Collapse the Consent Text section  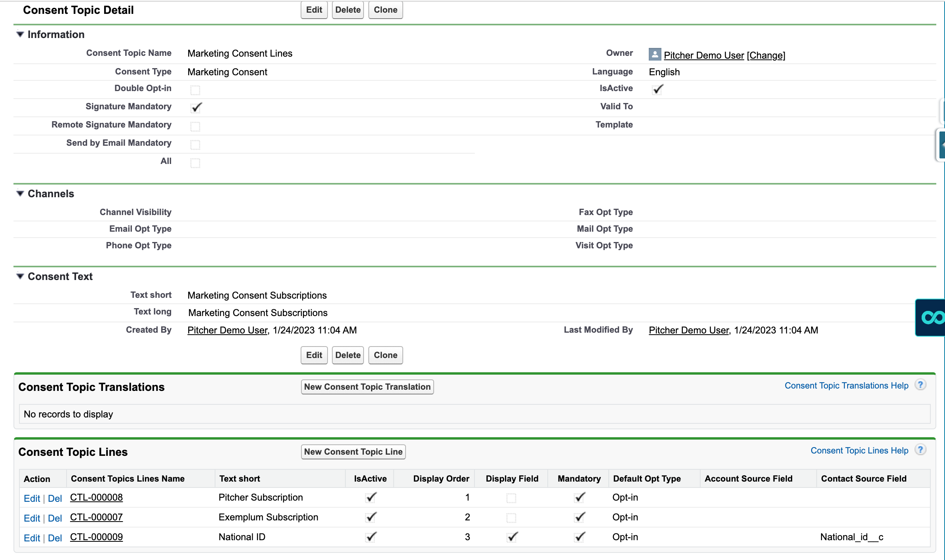point(20,276)
